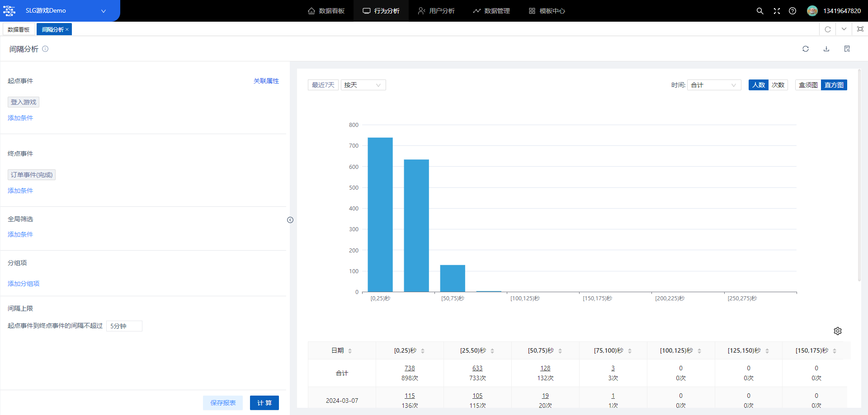The image size is (868, 415).
Task: Open the SLG游戏Demo project dropdown
Action: coord(60,10)
